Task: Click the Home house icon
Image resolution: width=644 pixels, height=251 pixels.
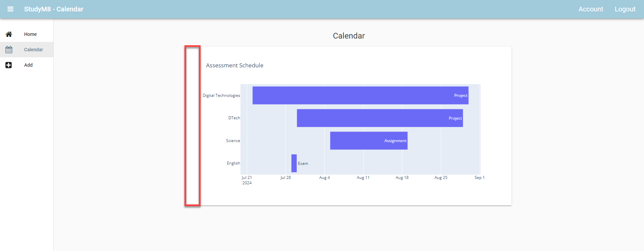Action: click(9, 34)
